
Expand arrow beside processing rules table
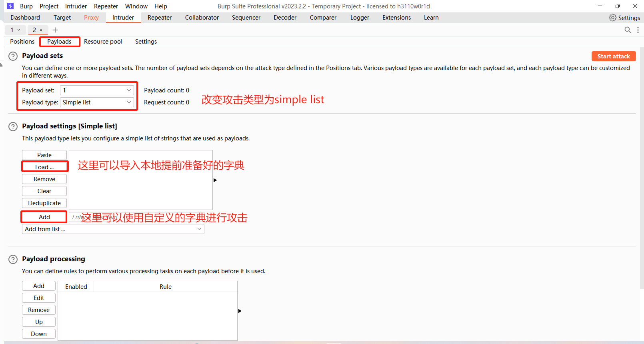(240, 311)
